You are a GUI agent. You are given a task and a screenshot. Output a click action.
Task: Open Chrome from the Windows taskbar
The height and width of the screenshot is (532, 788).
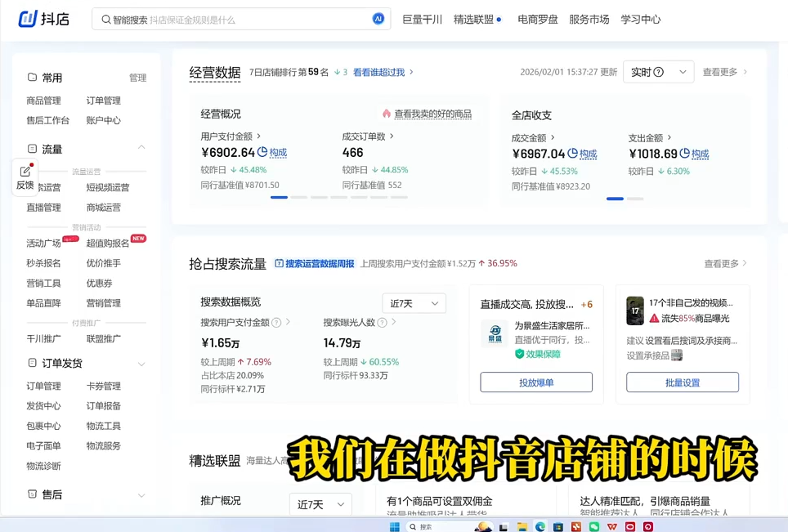pyautogui.click(x=540, y=525)
